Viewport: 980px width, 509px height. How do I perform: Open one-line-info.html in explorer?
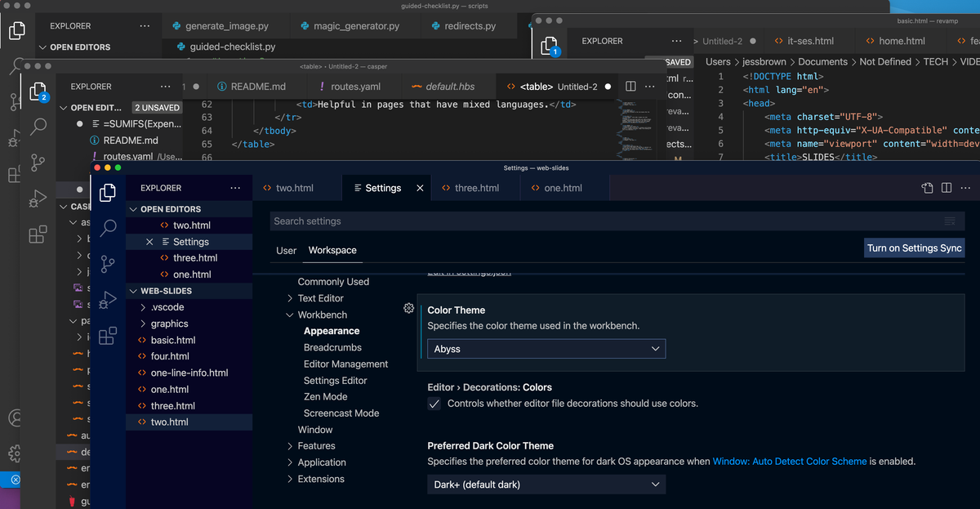coord(189,373)
